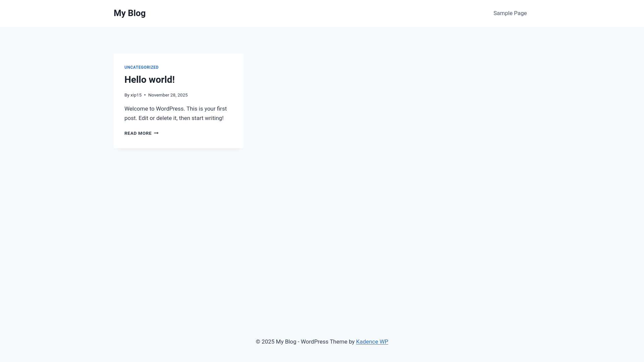The image size is (644, 362).
Task: View the author xip15 profile link
Action: (136, 95)
